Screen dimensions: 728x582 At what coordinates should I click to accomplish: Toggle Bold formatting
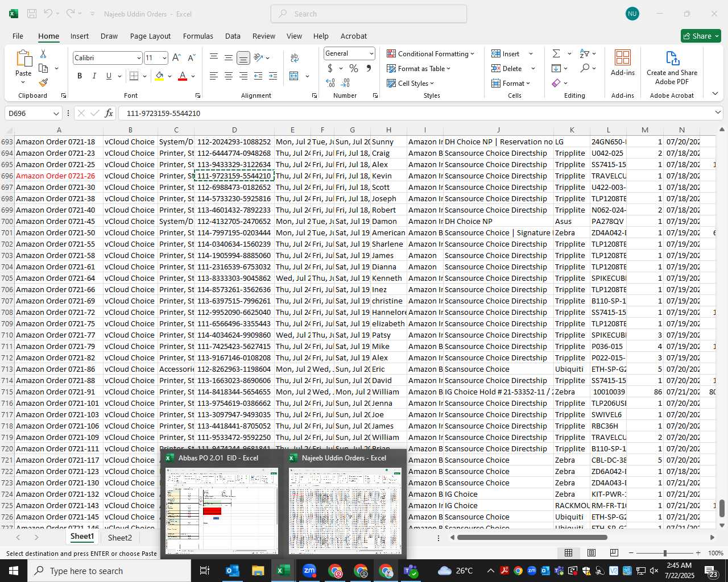tap(80, 76)
